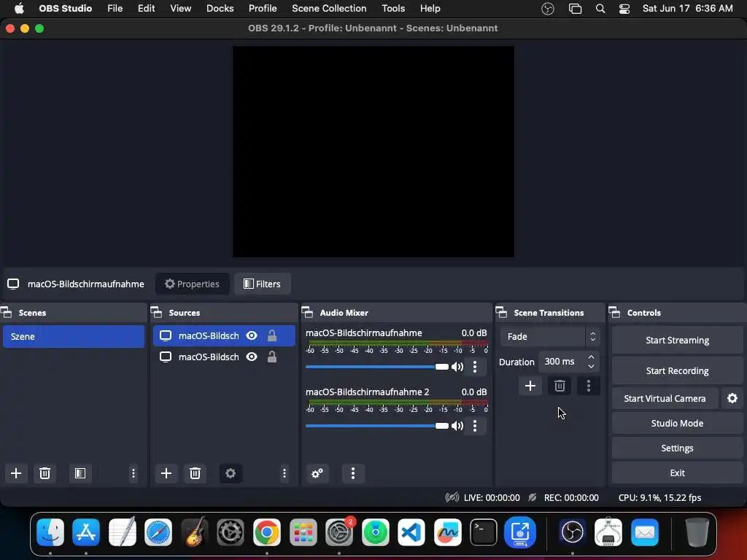The width and height of the screenshot is (747, 560).
Task: Undock the Sources panel icon
Action: point(156,313)
